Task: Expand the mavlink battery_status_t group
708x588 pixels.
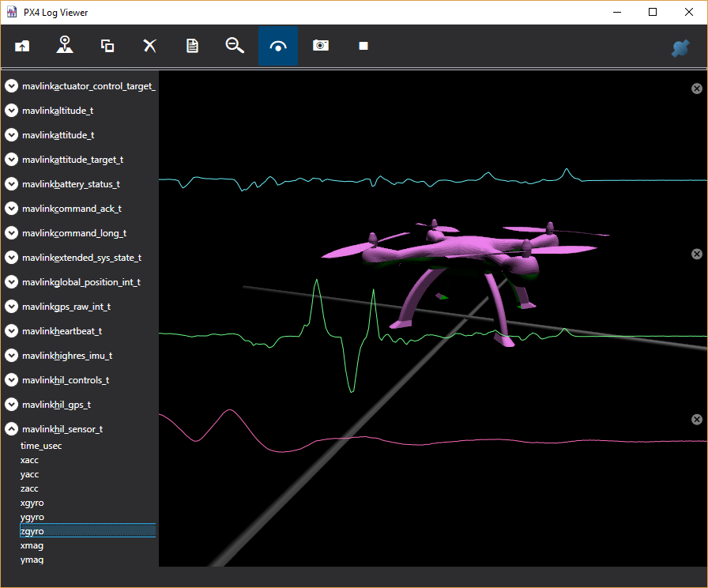Action: coord(12,184)
